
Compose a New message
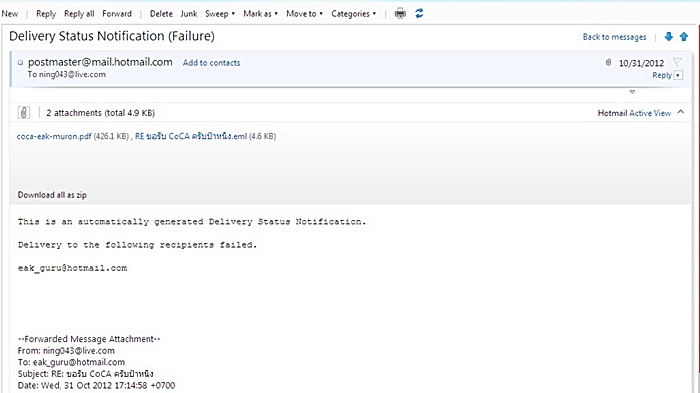[x=10, y=14]
